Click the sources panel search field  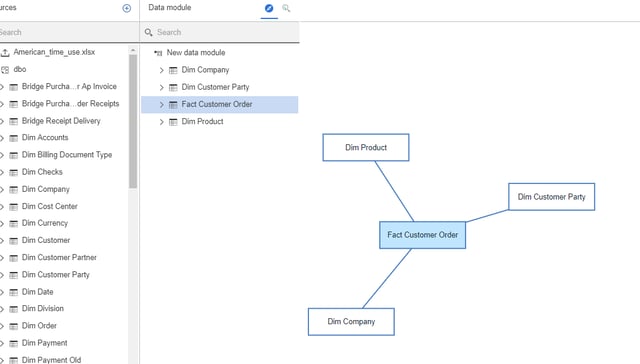coord(68,32)
